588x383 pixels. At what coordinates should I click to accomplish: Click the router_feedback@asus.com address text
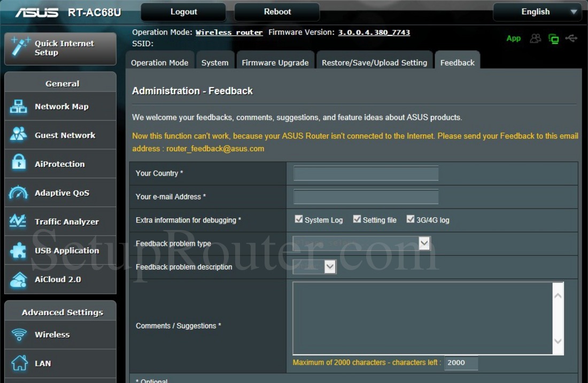(215, 149)
